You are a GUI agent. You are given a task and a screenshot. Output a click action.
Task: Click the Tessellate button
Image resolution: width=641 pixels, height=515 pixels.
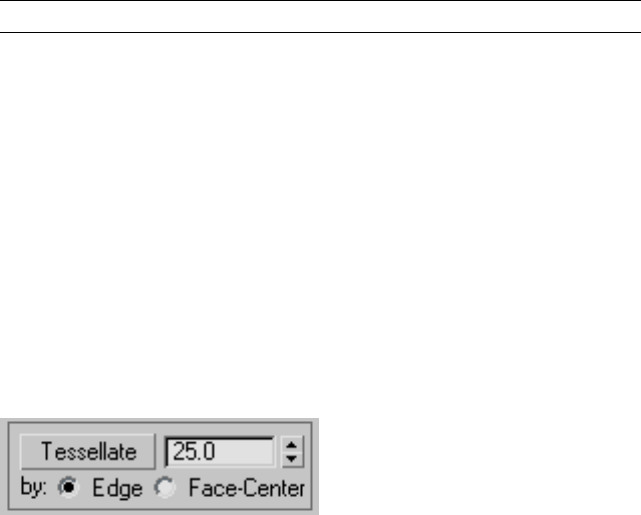pyautogui.click(x=88, y=452)
